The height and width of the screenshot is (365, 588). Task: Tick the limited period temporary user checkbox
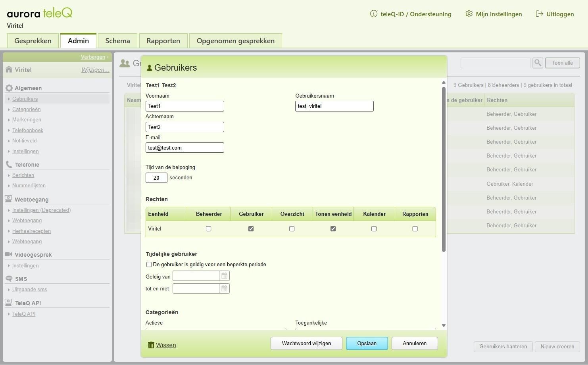149,265
